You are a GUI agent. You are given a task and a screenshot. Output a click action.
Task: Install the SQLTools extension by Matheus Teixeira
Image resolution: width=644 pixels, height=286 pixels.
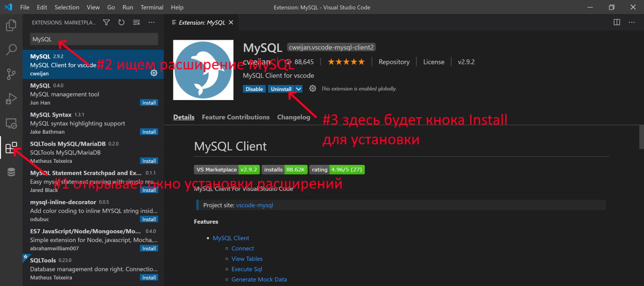[x=149, y=277]
